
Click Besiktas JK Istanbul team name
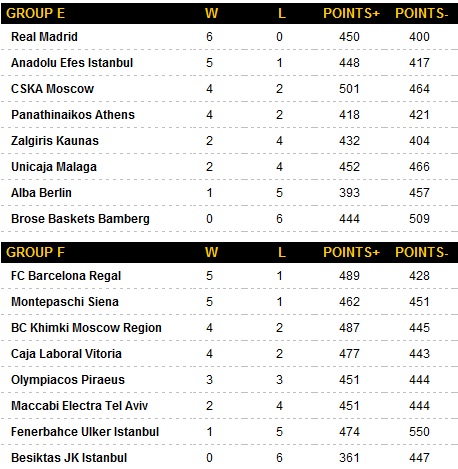click(x=69, y=458)
